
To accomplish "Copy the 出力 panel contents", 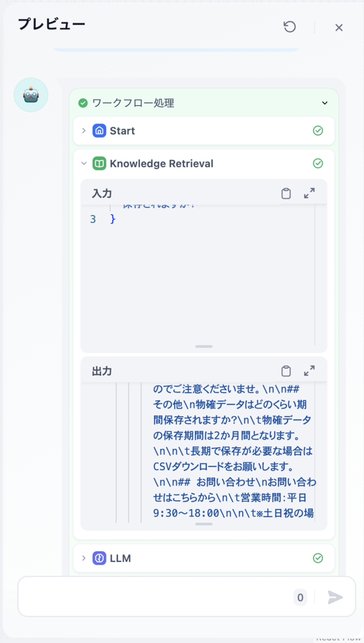I will [x=286, y=371].
